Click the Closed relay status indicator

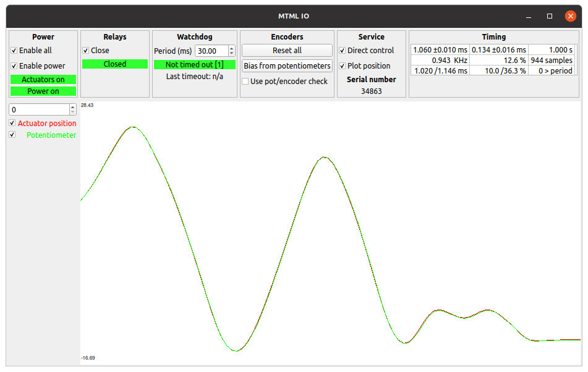115,64
